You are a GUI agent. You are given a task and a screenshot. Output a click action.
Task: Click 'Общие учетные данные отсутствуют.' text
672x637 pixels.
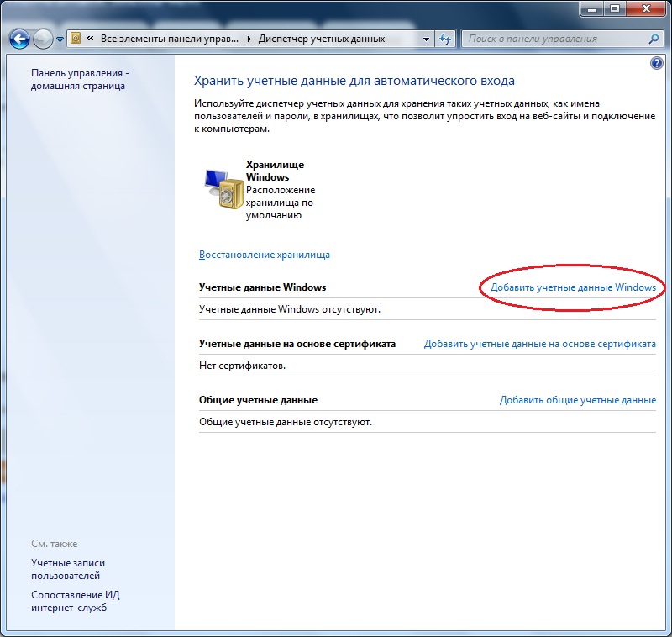(x=286, y=422)
